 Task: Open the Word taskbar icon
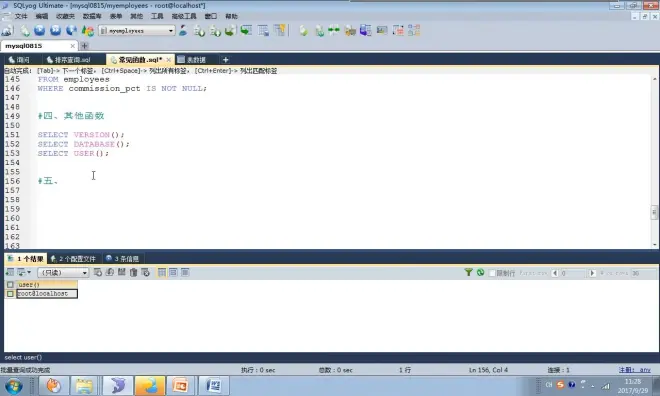(213, 386)
